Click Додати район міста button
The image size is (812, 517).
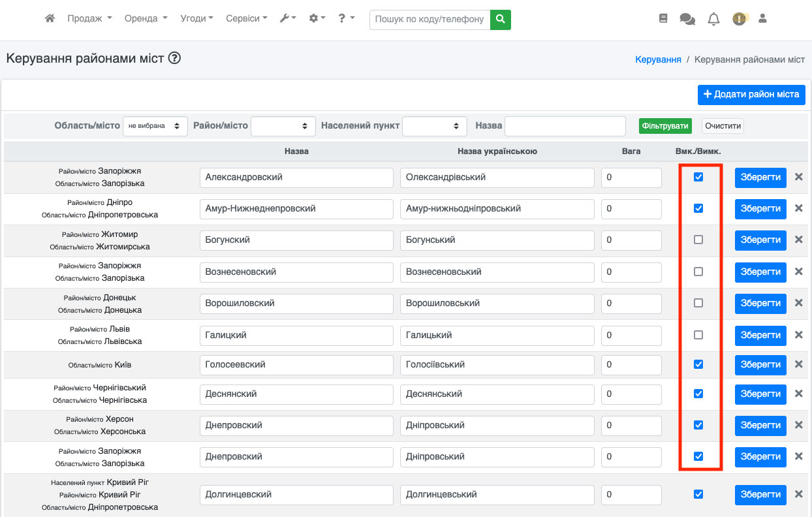click(751, 95)
